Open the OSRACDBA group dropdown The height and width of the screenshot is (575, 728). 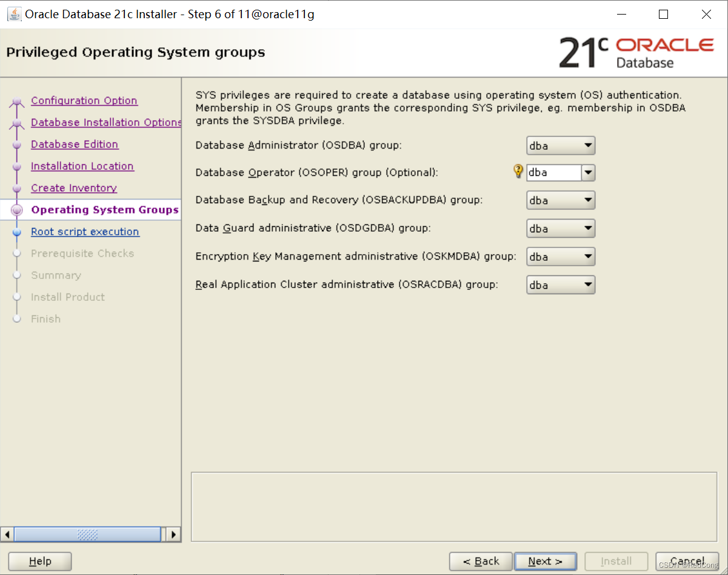pyautogui.click(x=561, y=285)
